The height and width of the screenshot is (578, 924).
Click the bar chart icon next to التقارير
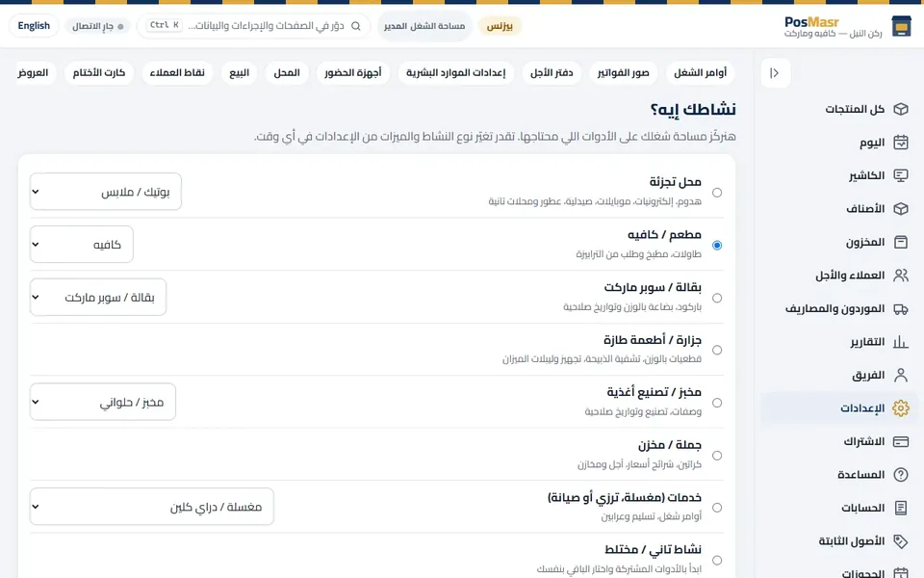(901, 342)
